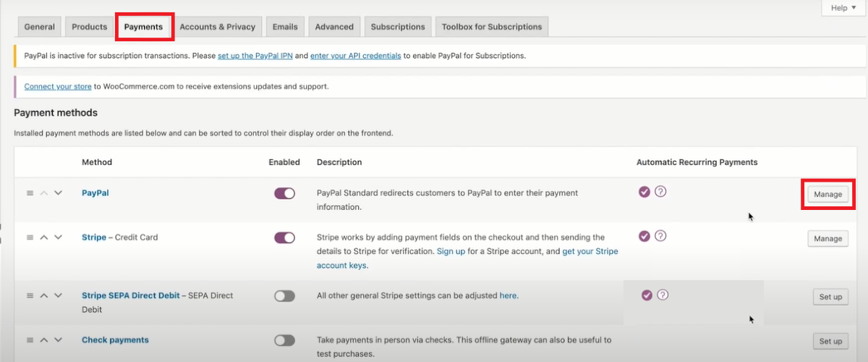
Task: Click Set up for Stripe SEPA
Action: pos(830,297)
